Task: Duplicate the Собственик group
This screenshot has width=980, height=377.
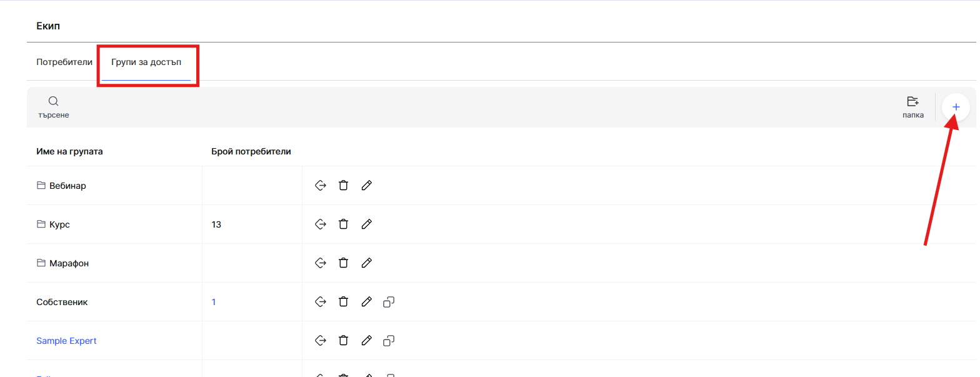Action: [x=389, y=302]
